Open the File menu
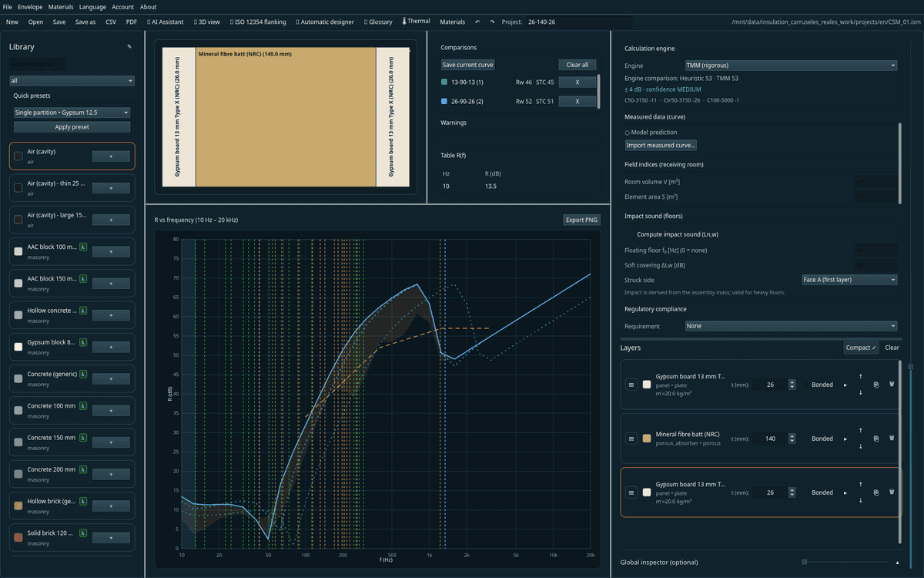This screenshot has height=578, width=924. 8,7
